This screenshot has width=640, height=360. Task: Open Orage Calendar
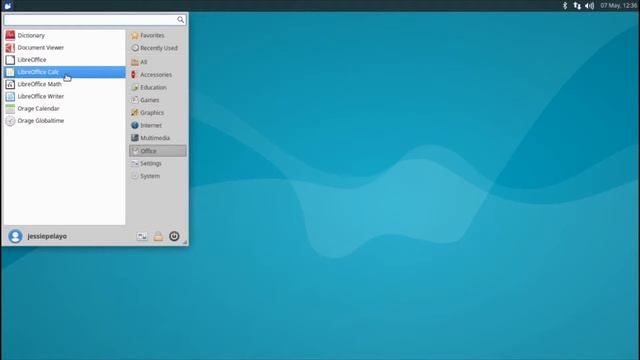click(64, 109)
